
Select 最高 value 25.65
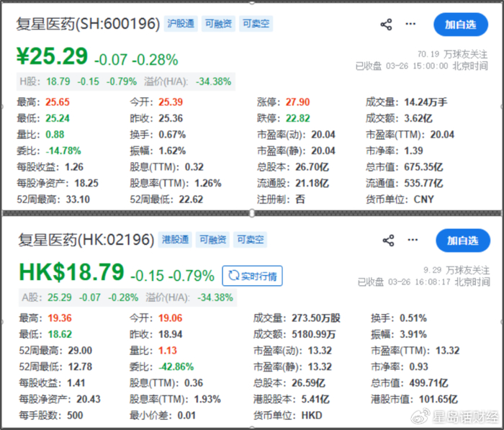click(58, 102)
